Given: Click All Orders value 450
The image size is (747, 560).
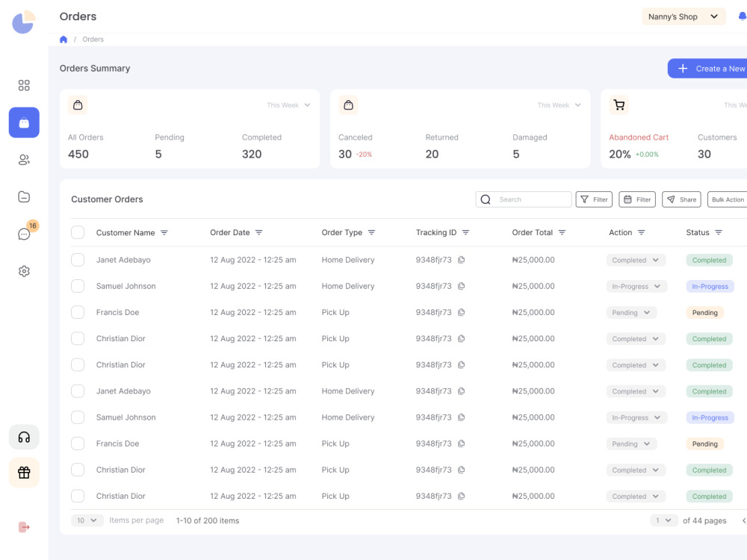Looking at the screenshot, I should point(78,155).
